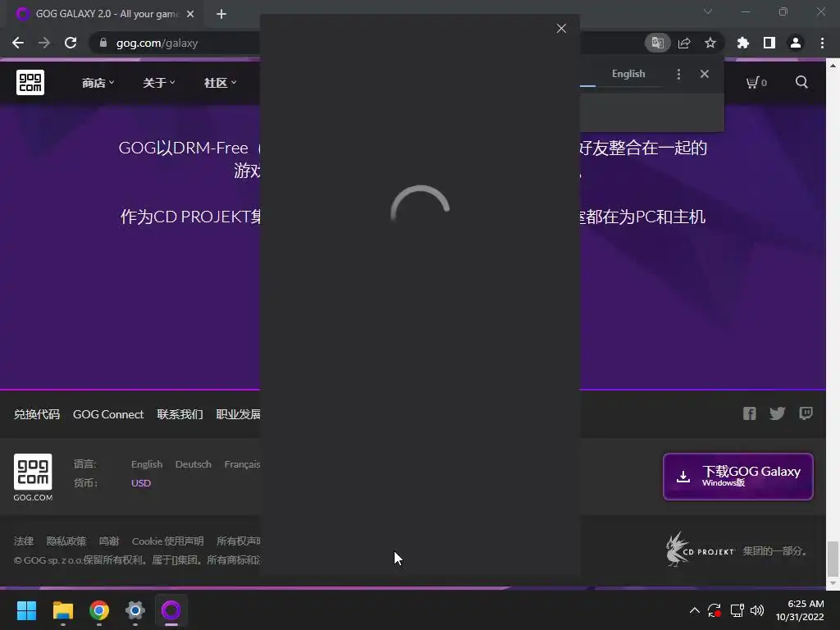
Task: Open 职业发展 careers link
Action: (239, 414)
